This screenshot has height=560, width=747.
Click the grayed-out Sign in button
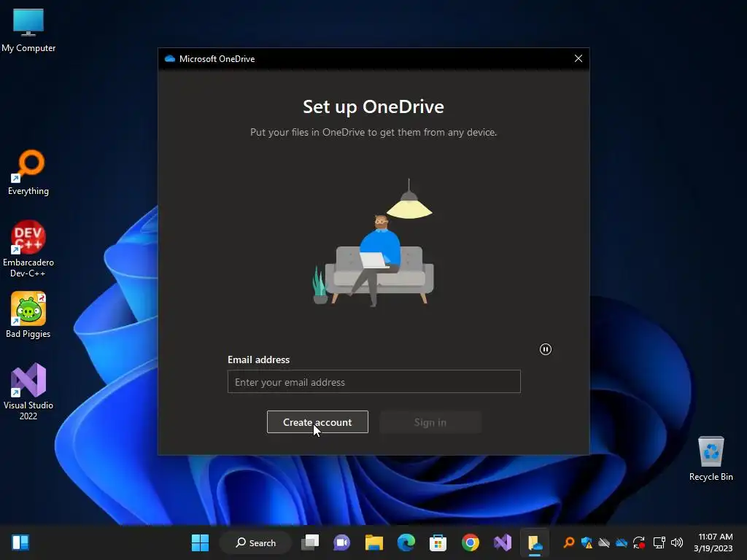click(x=430, y=422)
